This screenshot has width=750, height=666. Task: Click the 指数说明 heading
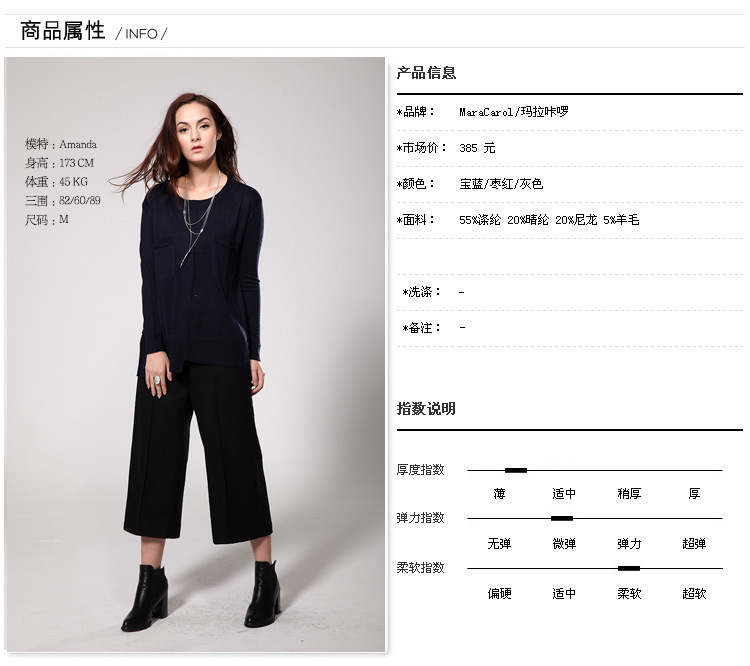coord(426,409)
